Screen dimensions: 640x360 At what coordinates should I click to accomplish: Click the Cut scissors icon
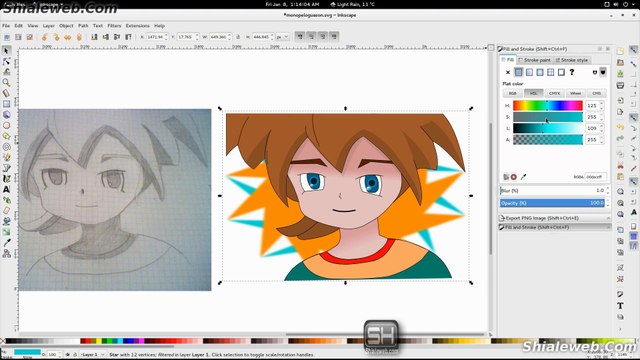coord(620,165)
